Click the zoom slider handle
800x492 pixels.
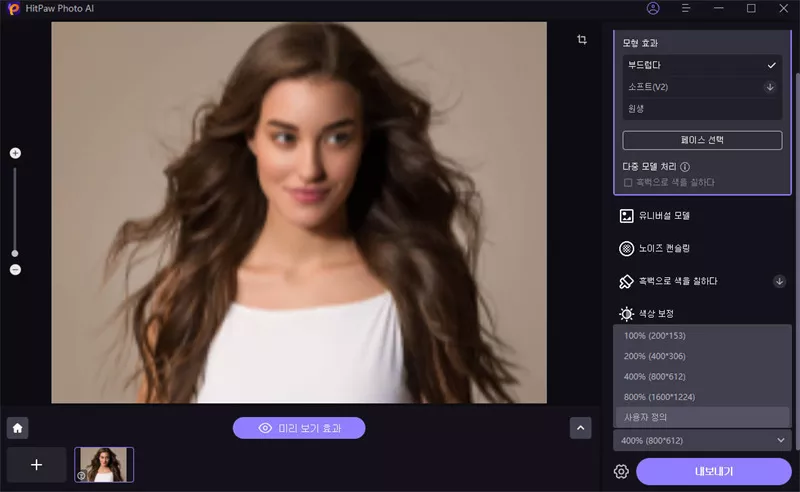point(15,253)
